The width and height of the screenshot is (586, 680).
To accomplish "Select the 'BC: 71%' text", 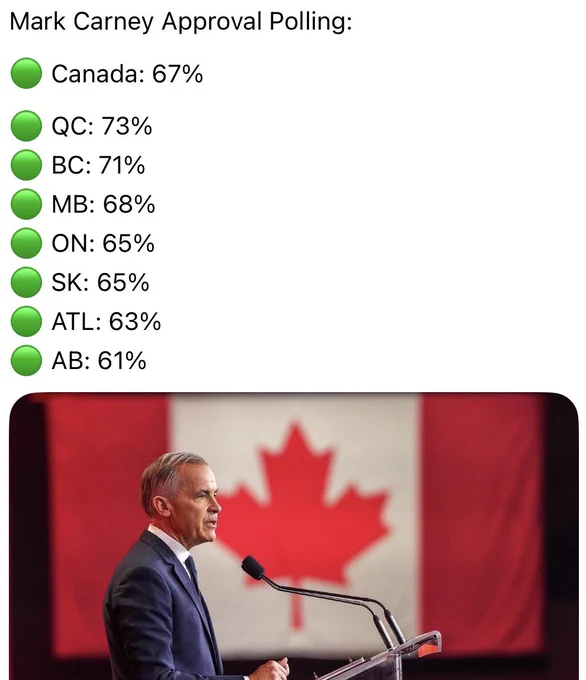I will 98,165.
